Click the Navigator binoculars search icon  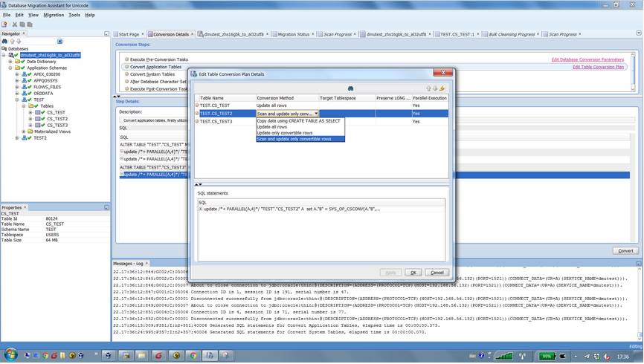[x=4, y=42]
